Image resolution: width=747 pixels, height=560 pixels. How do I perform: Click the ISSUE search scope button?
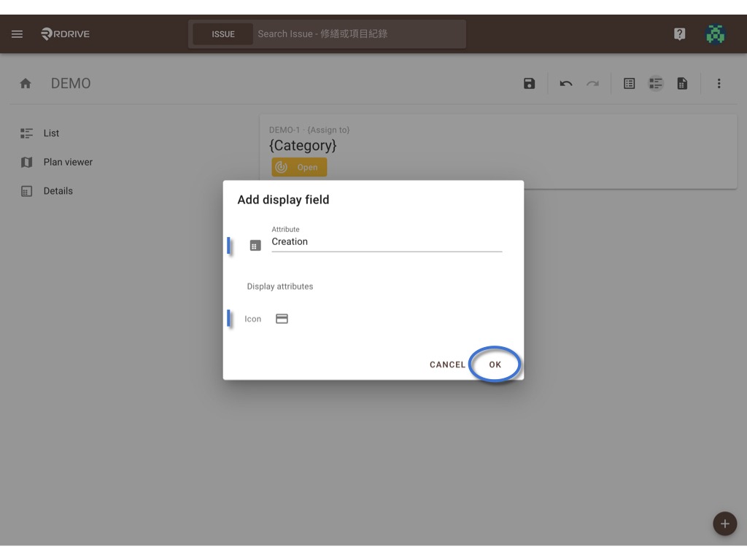point(223,34)
